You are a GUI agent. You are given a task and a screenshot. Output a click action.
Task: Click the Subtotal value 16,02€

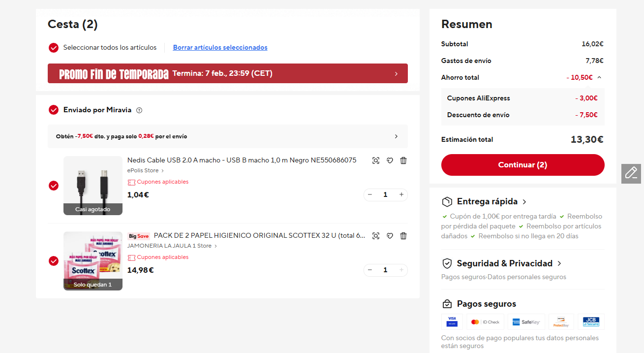point(592,44)
